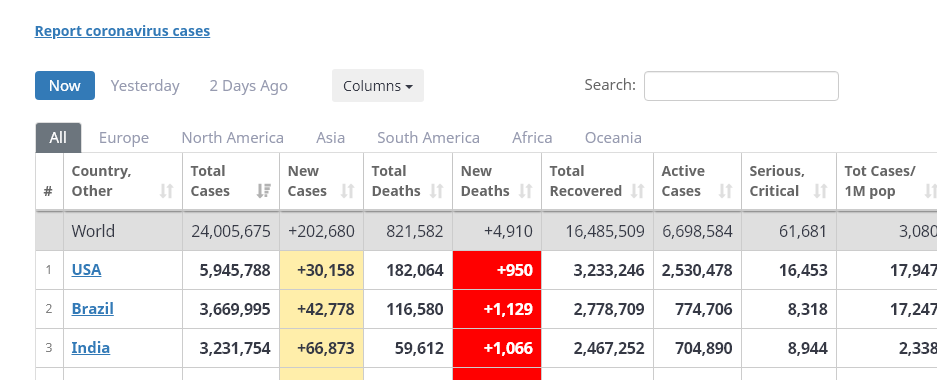The width and height of the screenshot is (937, 380).
Task: Select the North America tab
Action: (x=232, y=137)
